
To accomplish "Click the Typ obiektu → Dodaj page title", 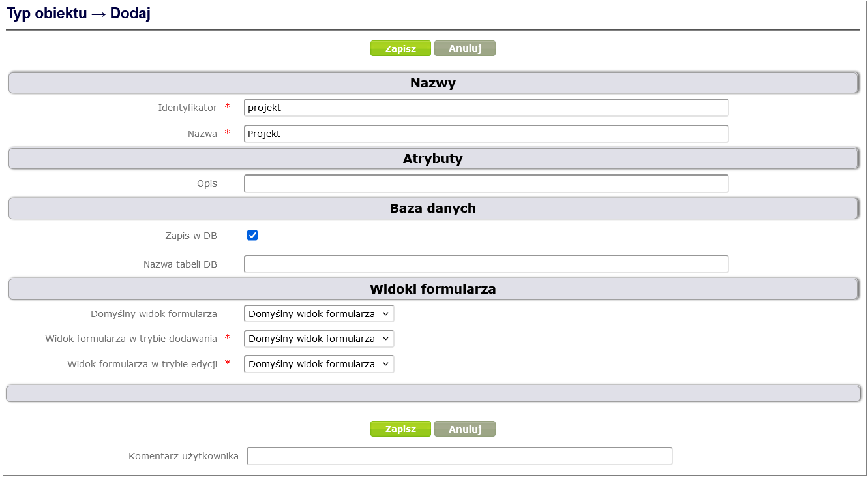I will pyautogui.click(x=79, y=14).
